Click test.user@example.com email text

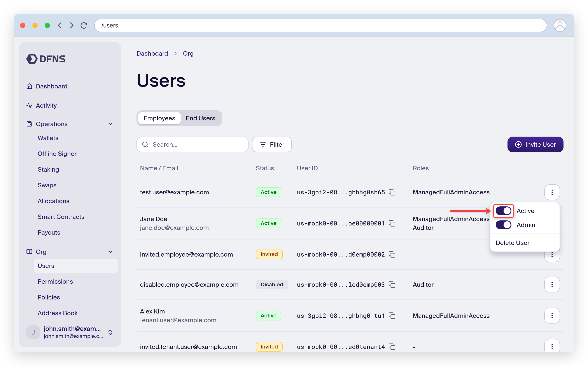tap(174, 192)
